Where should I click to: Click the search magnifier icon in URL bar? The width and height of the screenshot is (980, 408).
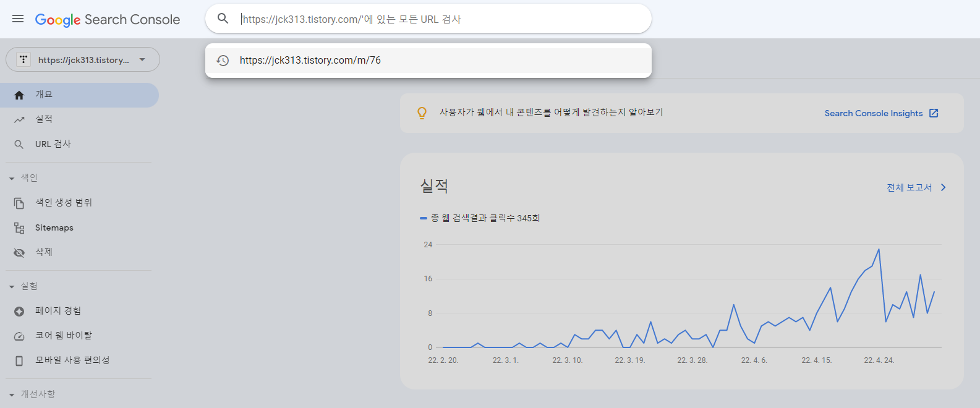pos(223,19)
